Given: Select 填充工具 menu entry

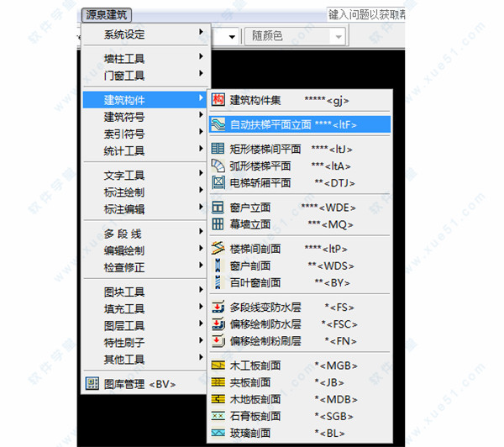Looking at the screenshot, I should coord(144,308).
